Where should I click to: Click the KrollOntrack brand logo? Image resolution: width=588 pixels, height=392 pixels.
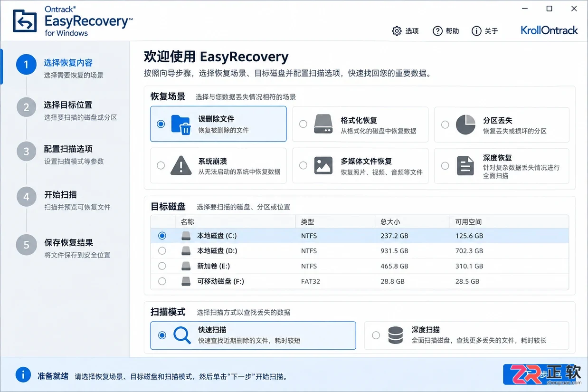pyautogui.click(x=549, y=30)
